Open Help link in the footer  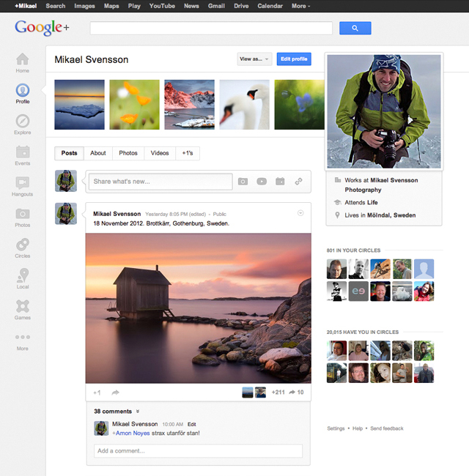click(x=358, y=428)
